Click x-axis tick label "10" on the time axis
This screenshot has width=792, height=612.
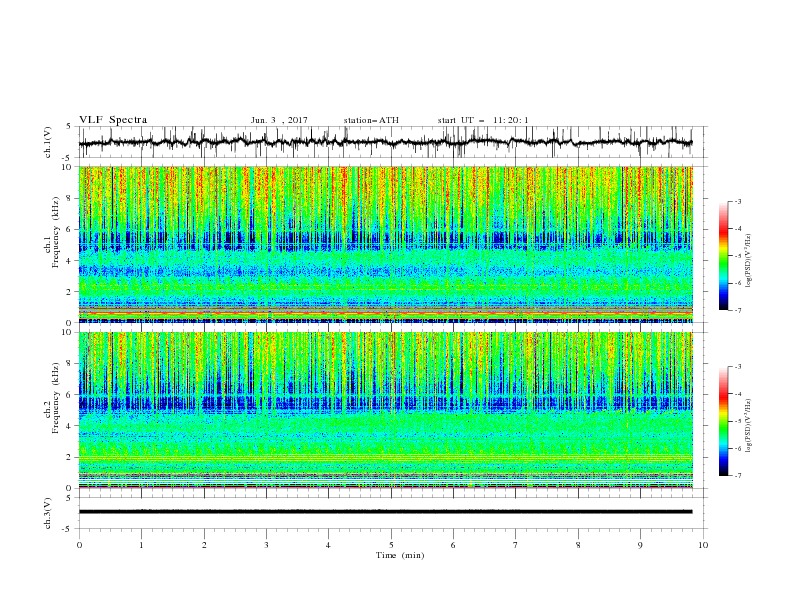(703, 545)
